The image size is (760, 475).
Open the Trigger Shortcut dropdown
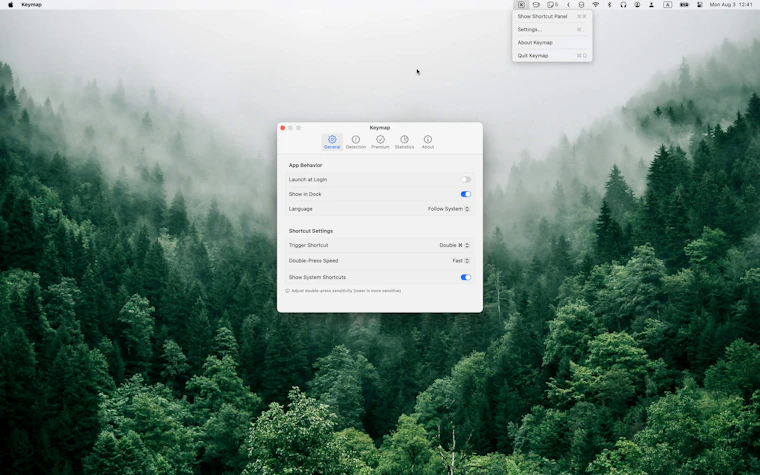pos(454,245)
